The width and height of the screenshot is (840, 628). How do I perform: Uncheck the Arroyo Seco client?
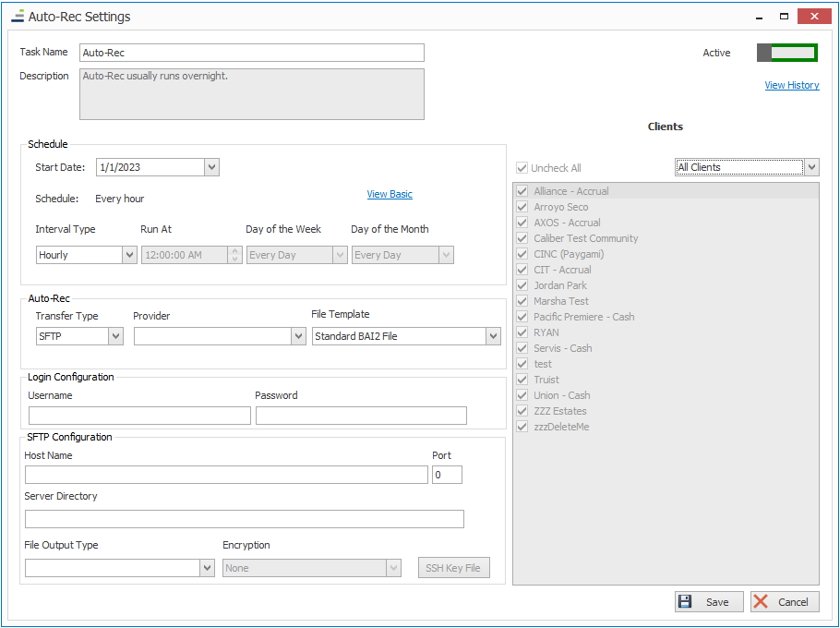522,207
